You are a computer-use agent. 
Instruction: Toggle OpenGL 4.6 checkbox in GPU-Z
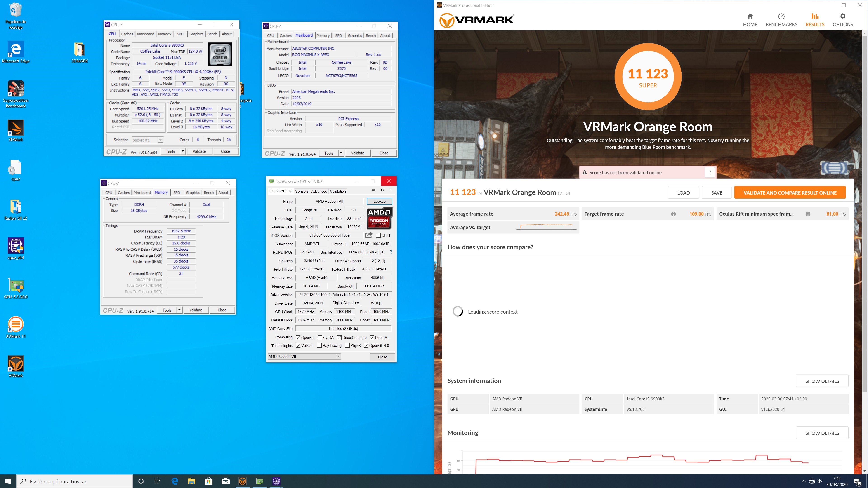click(x=366, y=345)
